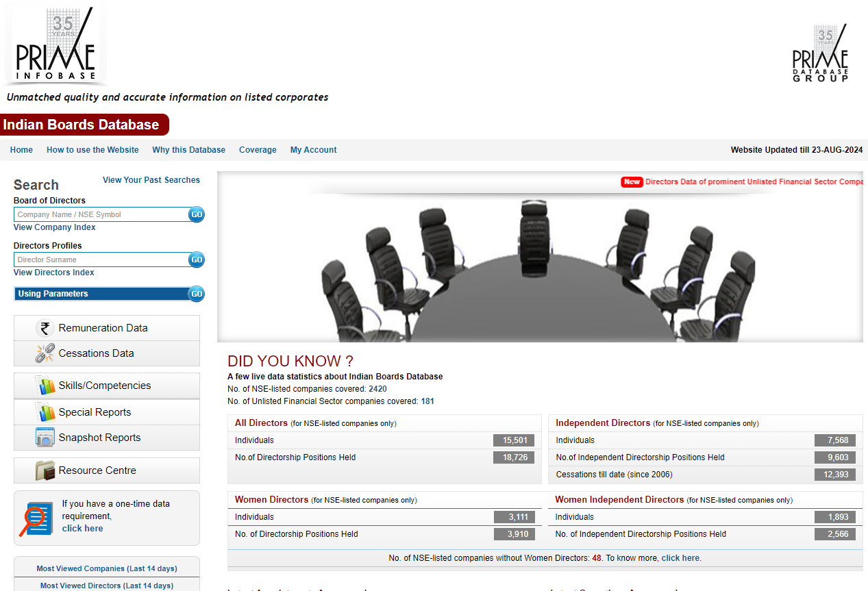Viewport: 868px width, 591px height.
Task: Open My Account in navigation bar
Action: [313, 150]
